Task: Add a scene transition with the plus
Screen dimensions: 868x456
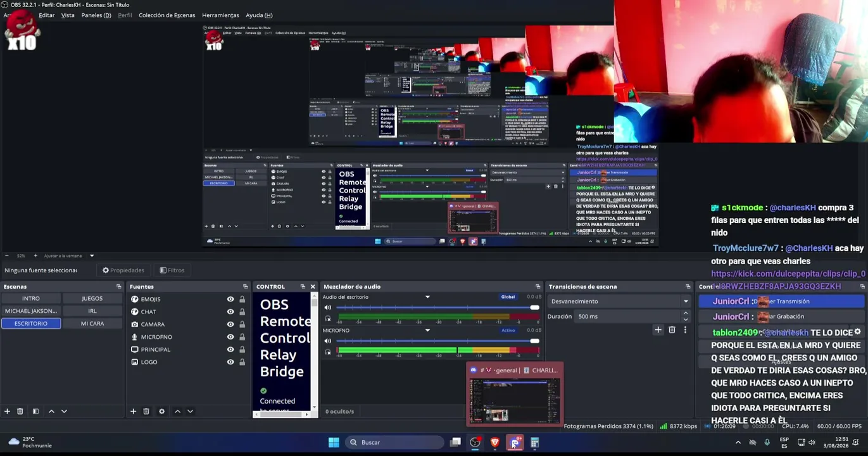Action: coord(658,330)
